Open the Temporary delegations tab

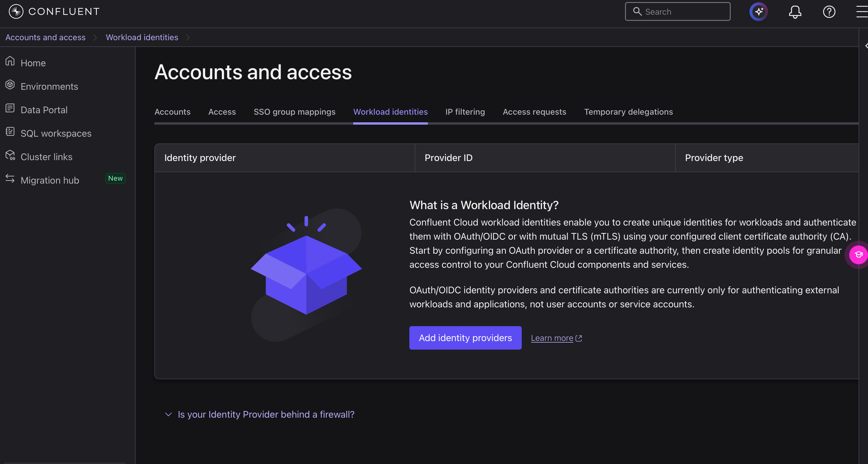629,112
